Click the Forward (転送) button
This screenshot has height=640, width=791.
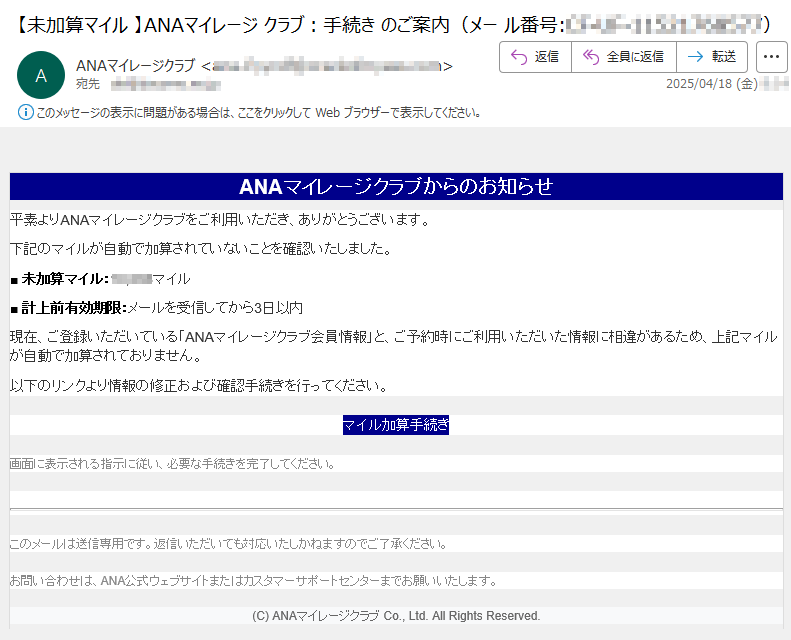pyautogui.click(x=712, y=57)
